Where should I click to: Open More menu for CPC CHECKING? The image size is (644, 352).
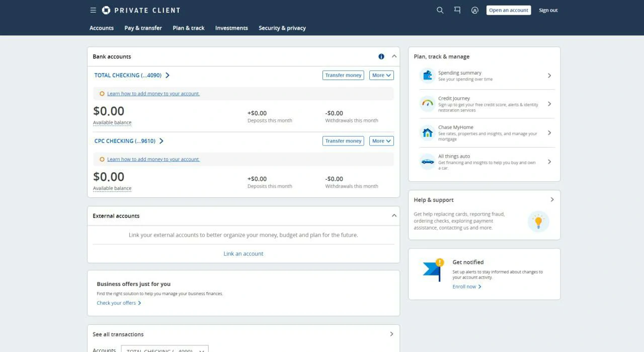381,141
